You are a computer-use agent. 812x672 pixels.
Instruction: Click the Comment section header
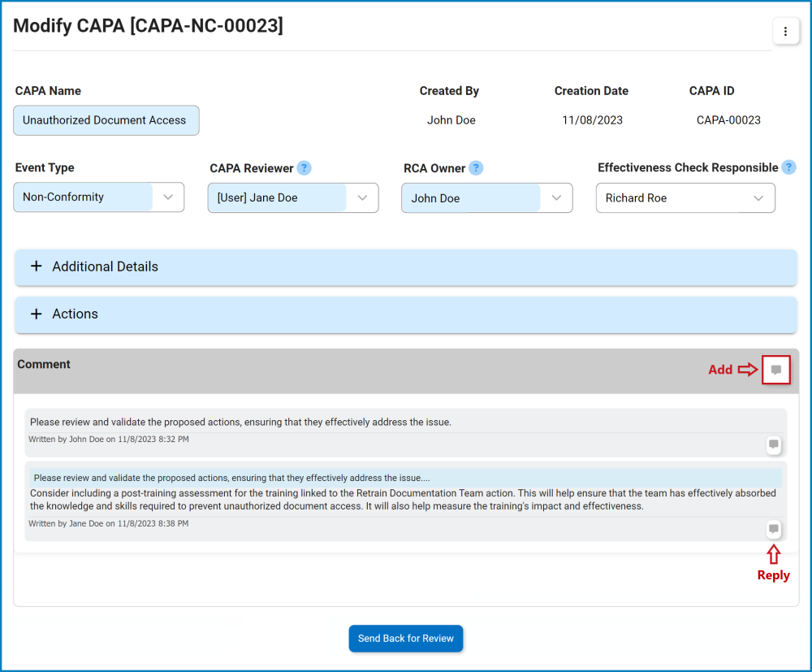(44, 364)
